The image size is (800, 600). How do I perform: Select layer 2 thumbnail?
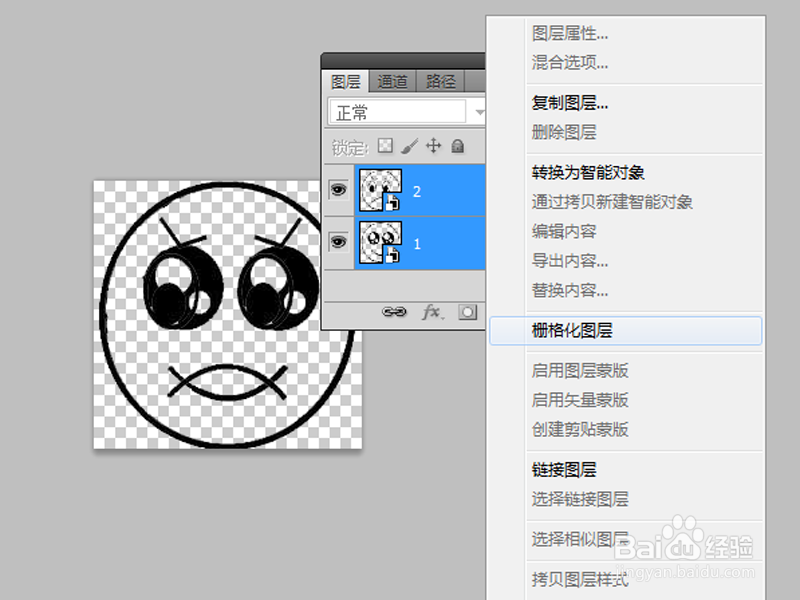point(380,190)
